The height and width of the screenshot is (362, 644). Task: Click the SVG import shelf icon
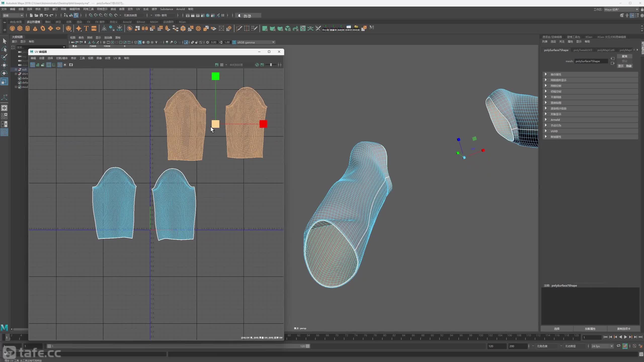(94, 28)
